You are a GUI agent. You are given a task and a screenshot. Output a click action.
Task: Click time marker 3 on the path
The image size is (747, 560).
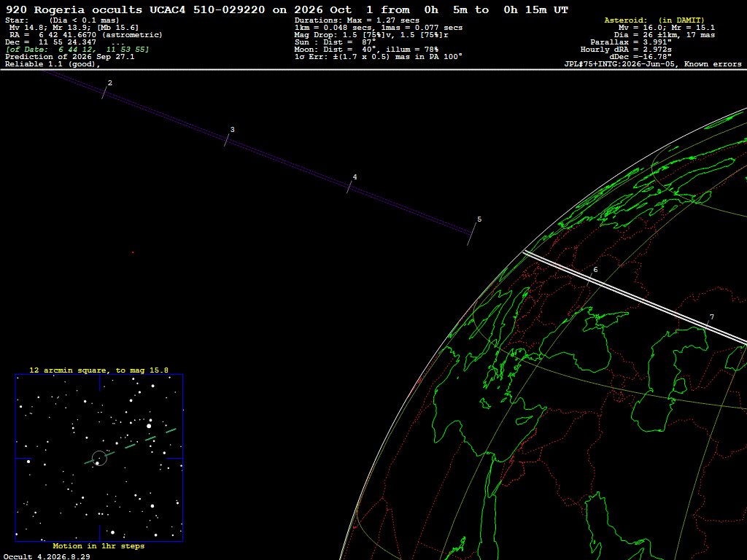233,130
